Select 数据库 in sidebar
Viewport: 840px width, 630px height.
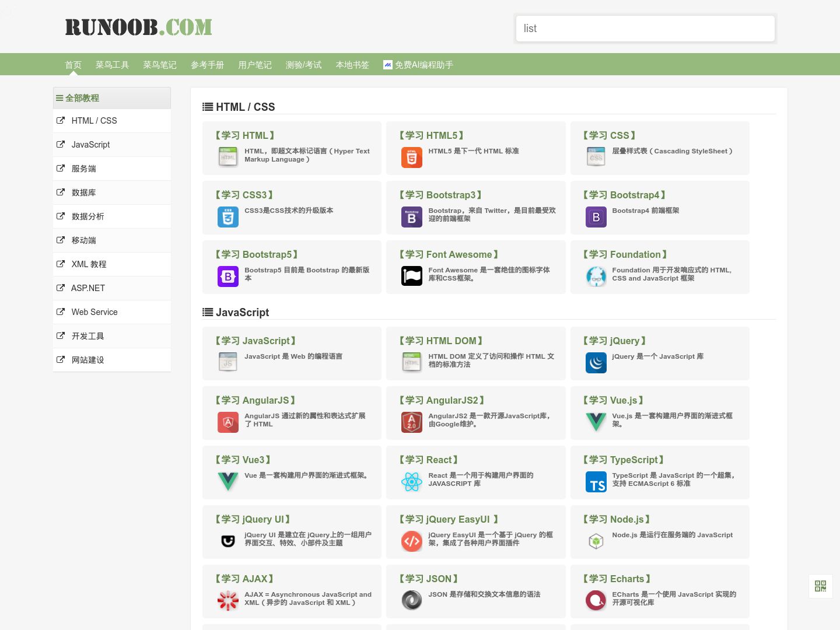tap(112, 192)
